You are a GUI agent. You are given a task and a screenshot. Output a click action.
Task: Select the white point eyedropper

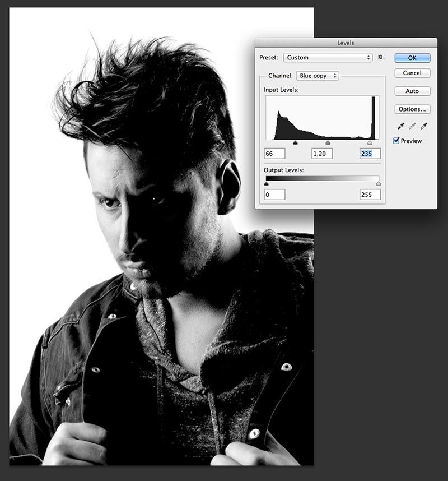click(x=424, y=126)
